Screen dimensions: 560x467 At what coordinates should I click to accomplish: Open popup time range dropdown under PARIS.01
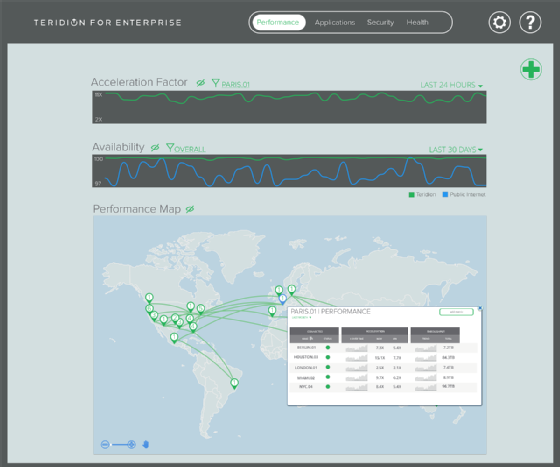pos(301,317)
